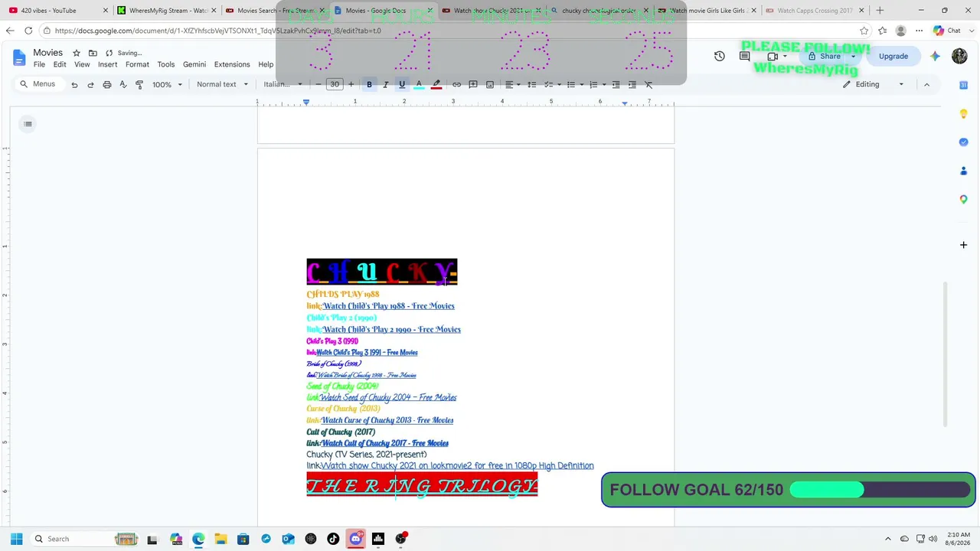
Task: Click the Redo arrow in the toolbar
Action: (x=90, y=84)
